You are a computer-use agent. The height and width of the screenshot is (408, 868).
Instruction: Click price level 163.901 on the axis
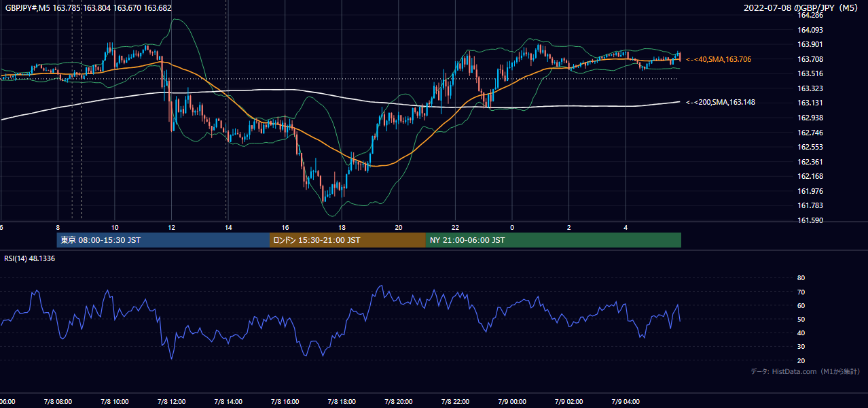click(810, 45)
